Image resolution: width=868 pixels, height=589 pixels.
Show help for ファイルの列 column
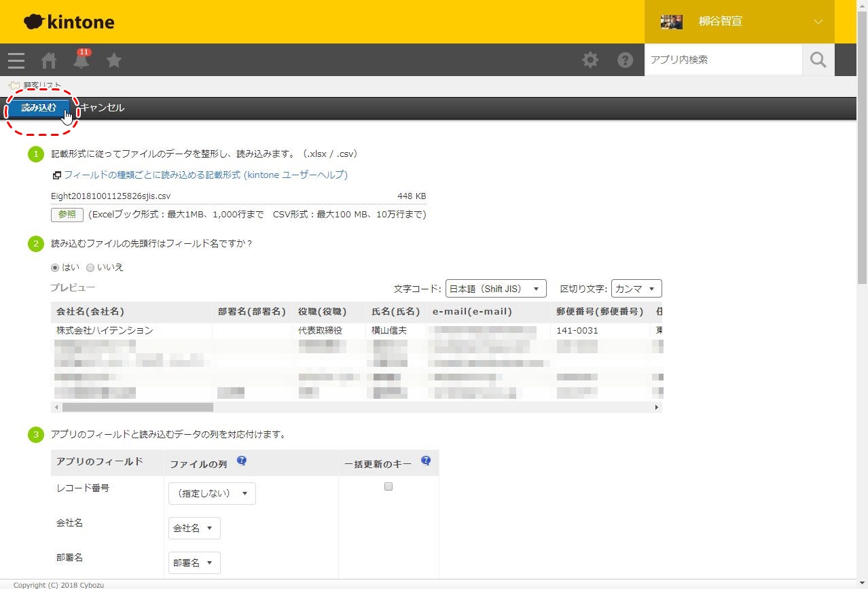coord(242,461)
